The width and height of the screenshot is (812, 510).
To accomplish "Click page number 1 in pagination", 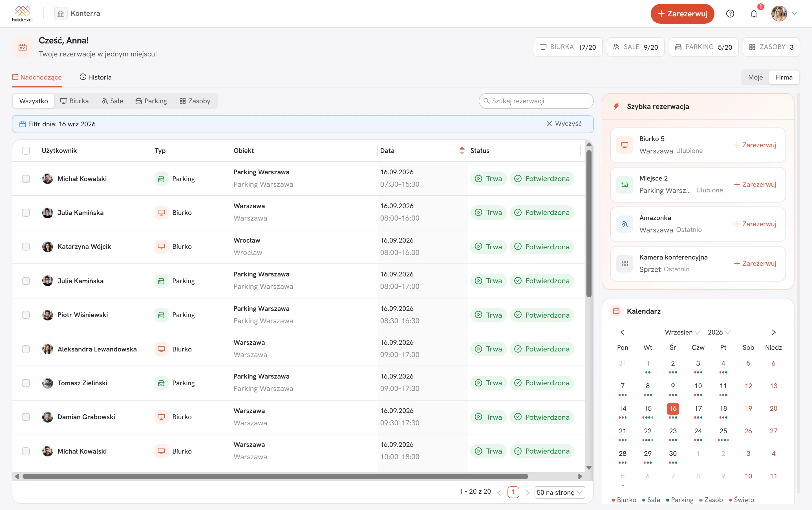I will pos(513,492).
